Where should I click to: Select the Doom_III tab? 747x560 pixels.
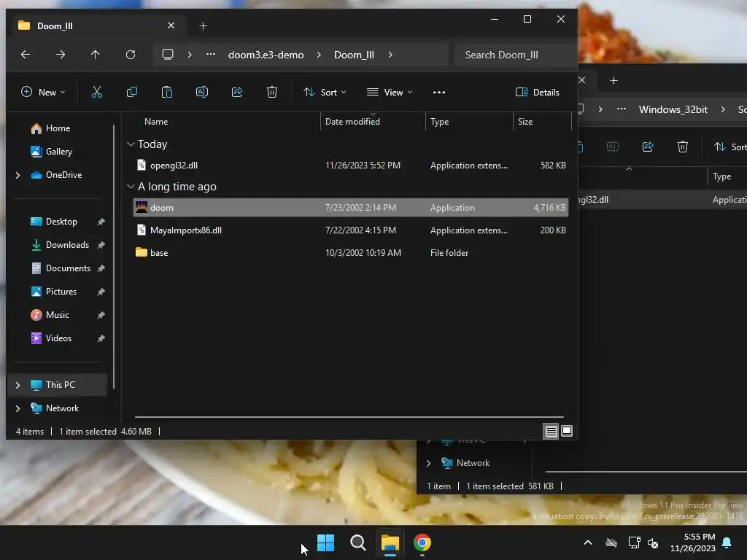pyautogui.click(x=97, y=26)
